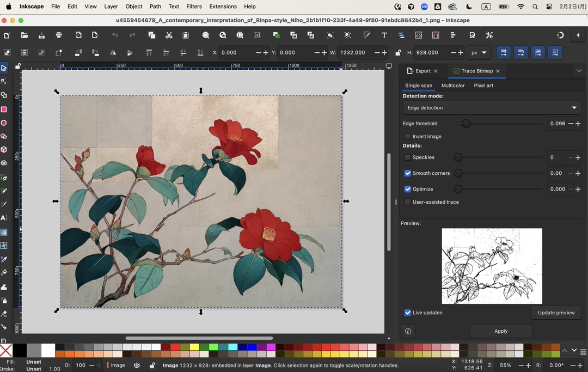Open the XML editor icon
588x372 pixels.
click(418, 35)
